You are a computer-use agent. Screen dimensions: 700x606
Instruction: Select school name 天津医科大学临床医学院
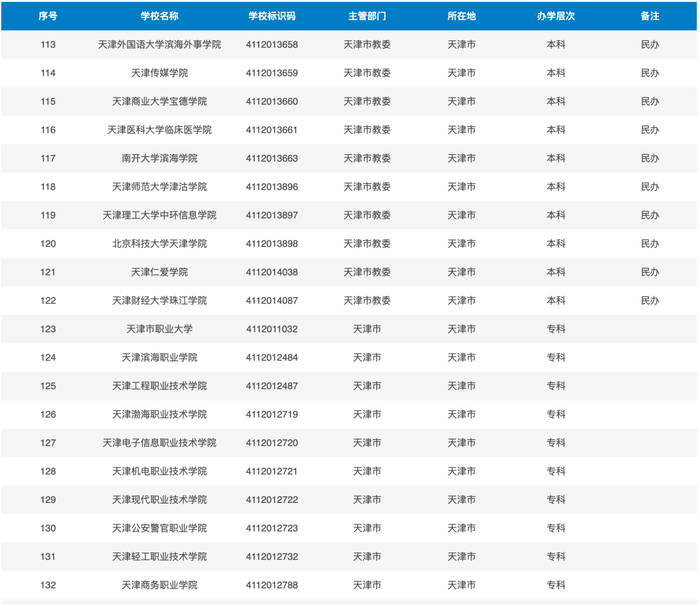click(x=159, y=130)
